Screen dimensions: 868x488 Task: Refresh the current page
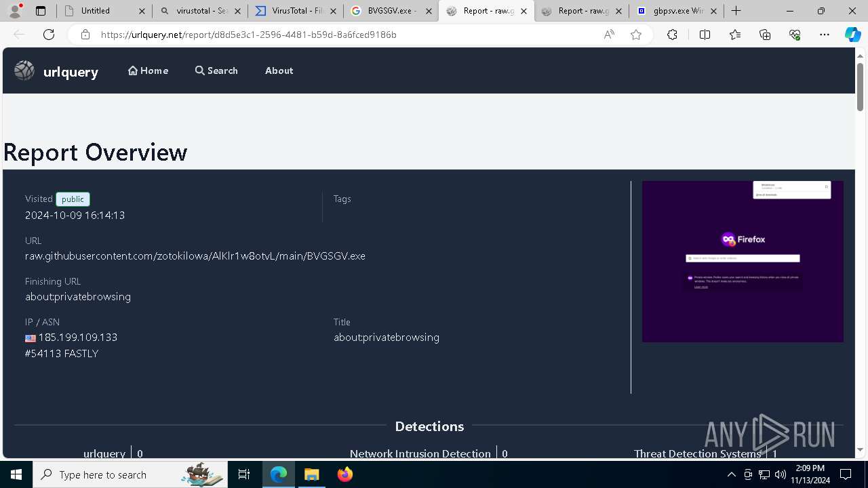49,35
